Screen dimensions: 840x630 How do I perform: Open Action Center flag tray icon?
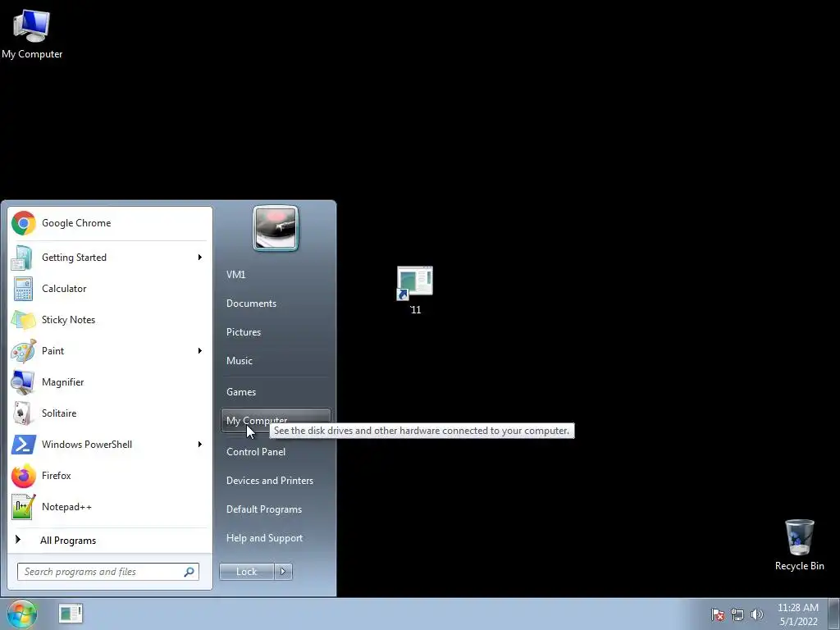click(718, 614)
